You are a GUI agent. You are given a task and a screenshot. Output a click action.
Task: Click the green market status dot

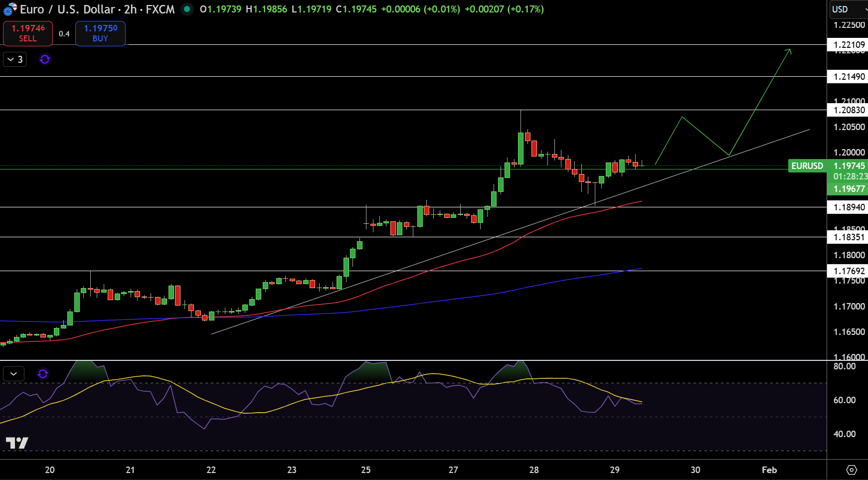pos(187,9)
